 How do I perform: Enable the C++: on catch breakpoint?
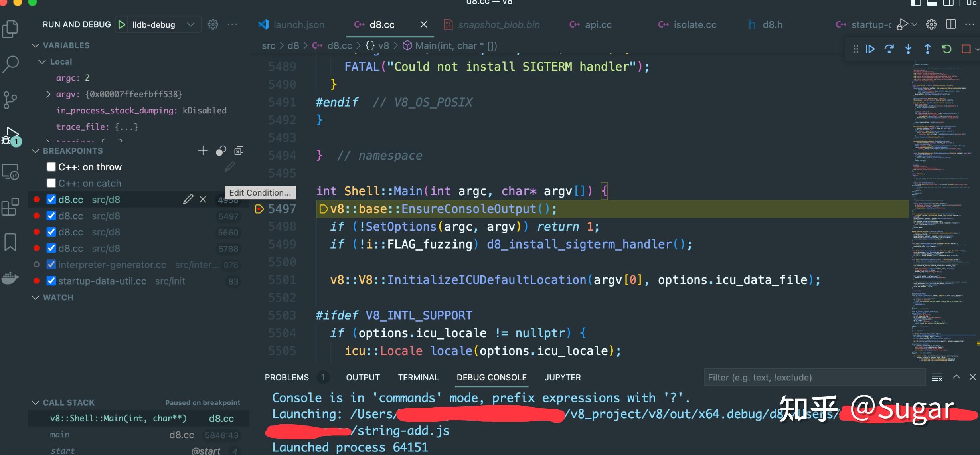coord(51,183)
